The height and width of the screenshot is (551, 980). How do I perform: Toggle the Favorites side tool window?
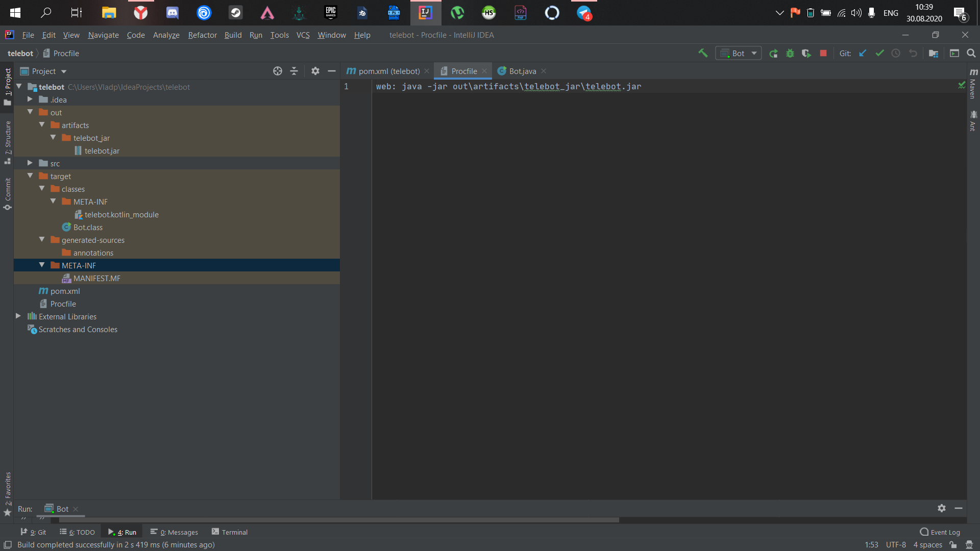tap(7, 494)
